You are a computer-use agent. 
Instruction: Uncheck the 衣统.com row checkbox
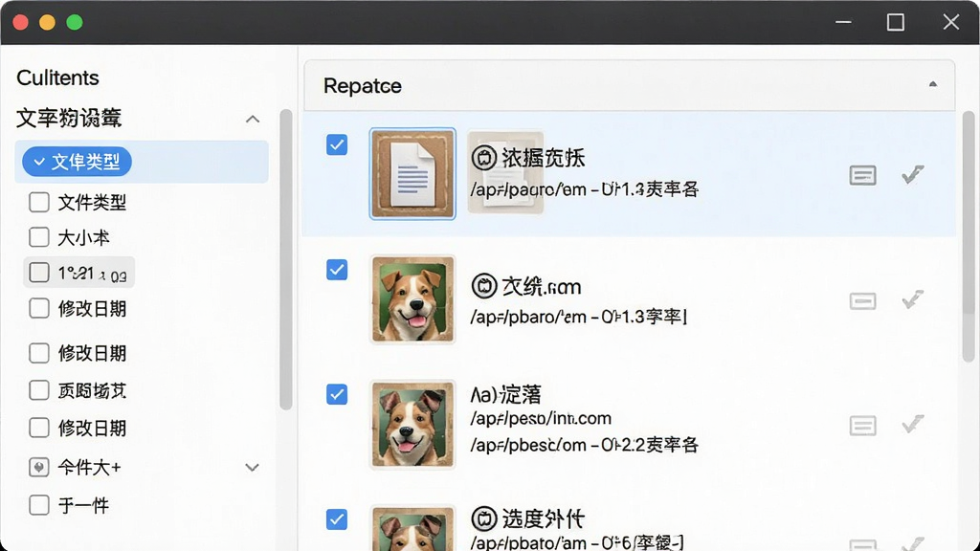pyautogui.click(x=337, y=270)
